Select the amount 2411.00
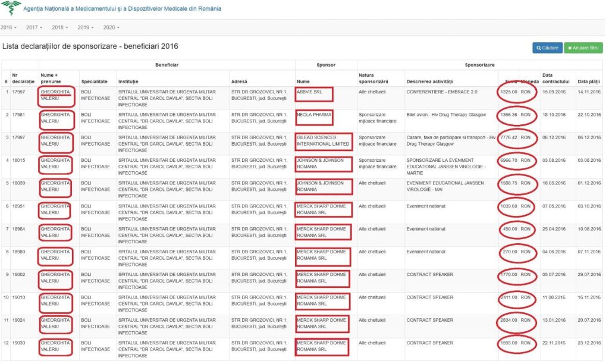The image size is (609, 364). (x=509, y=297)
